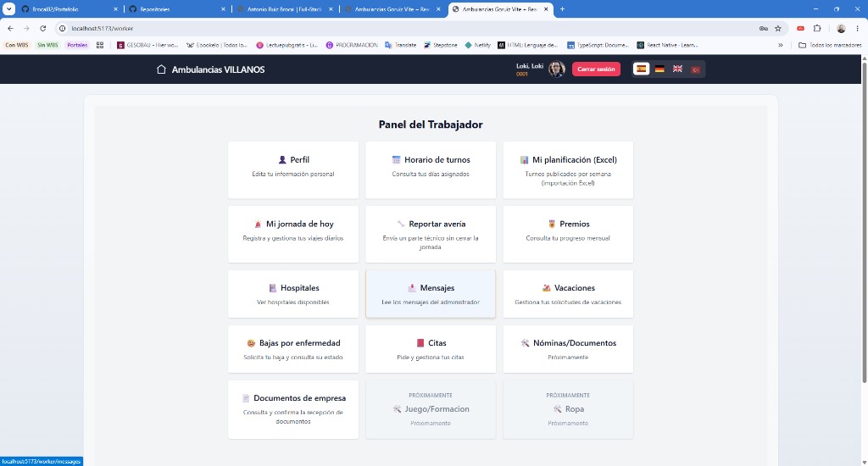The image size is (868, 466).
Task: Click the Mensajes card title
Action: (437, 288)
